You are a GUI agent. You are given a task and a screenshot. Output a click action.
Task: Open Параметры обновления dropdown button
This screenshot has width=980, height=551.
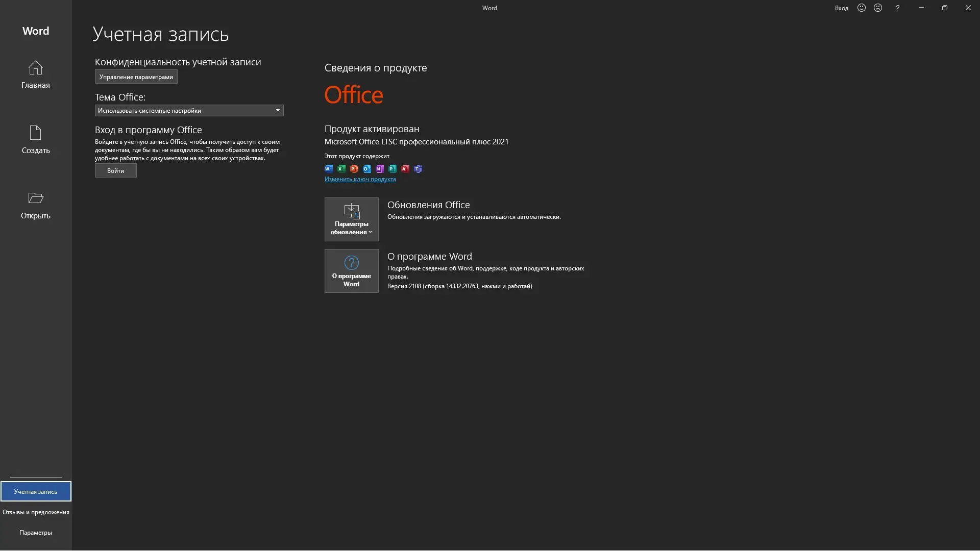pyautogui.click(x=351, y=219)
